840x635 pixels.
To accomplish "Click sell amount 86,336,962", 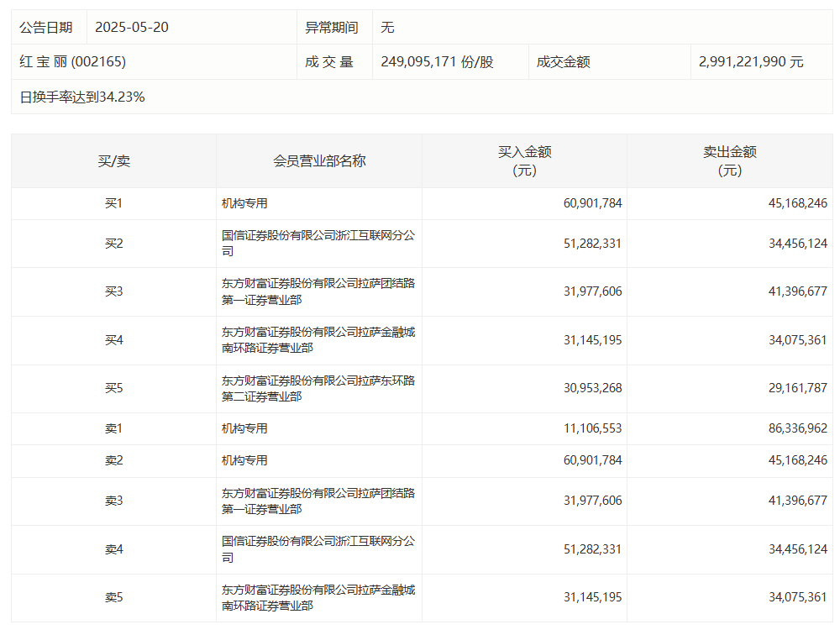I will coord(798,428).
